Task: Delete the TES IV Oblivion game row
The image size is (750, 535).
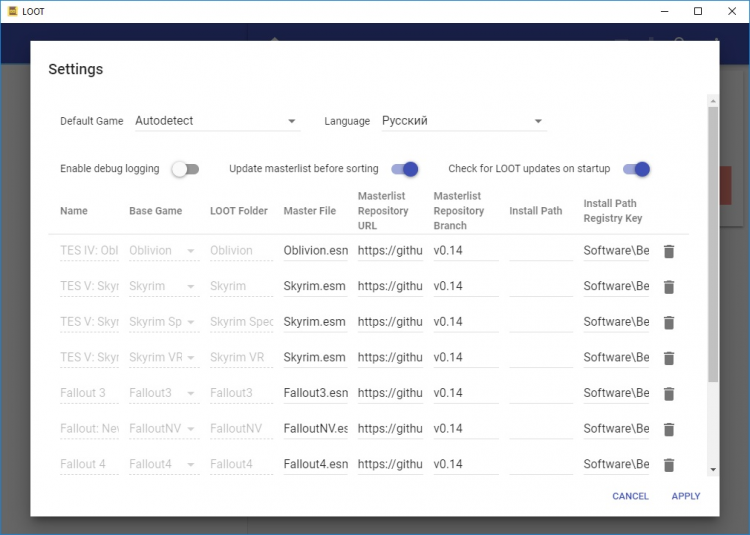Action: click(x=669, y=251)
